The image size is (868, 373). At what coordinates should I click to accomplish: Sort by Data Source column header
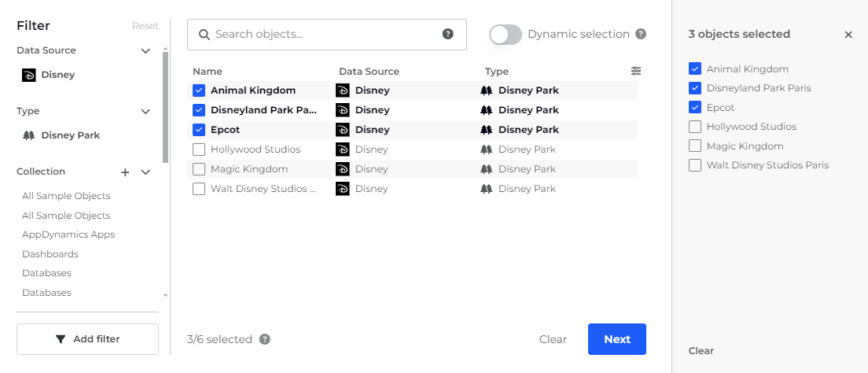pos(369,72)
